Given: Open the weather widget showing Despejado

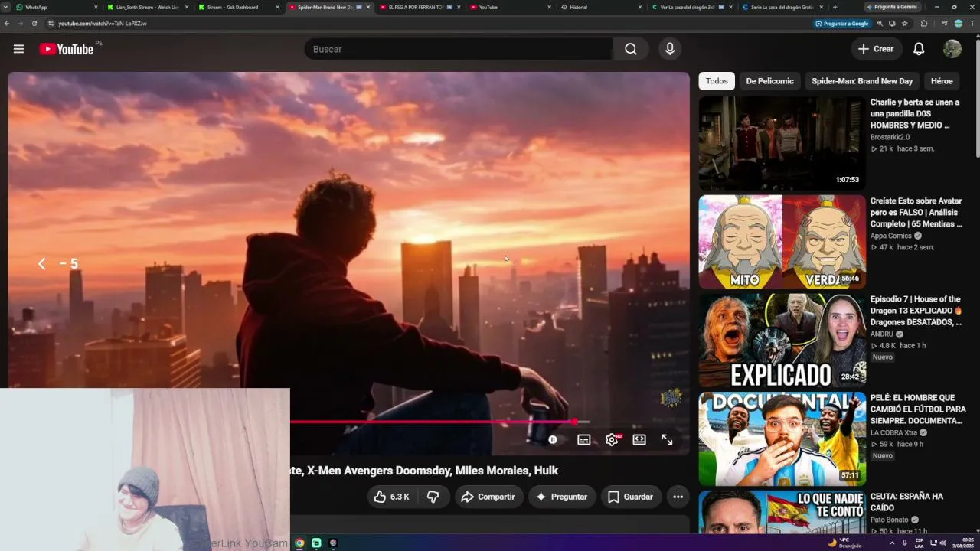Looking at the screenshot, I should (x=844, y=543).
